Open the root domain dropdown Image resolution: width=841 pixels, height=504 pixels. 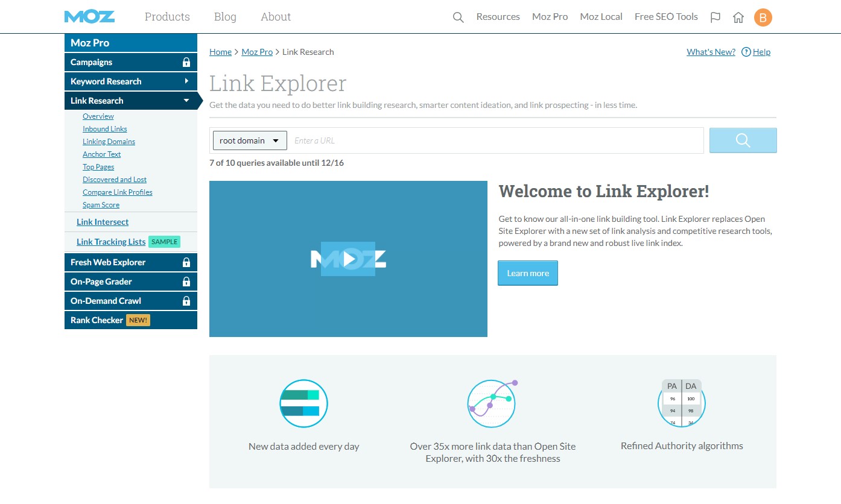click(250, 140)
